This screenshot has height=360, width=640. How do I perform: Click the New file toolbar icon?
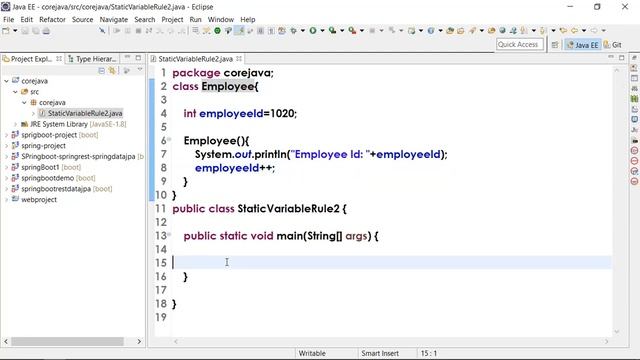pyautogui.click(x=6, y=31)
